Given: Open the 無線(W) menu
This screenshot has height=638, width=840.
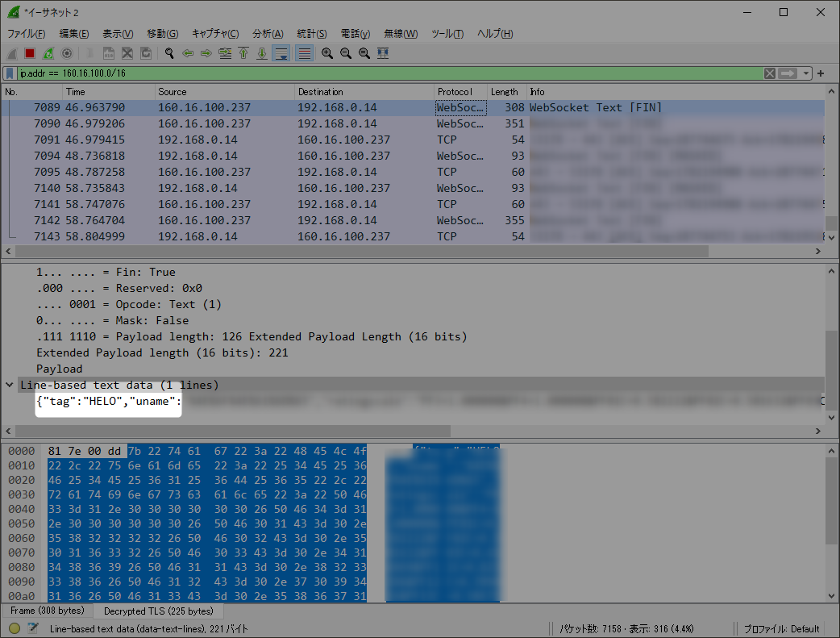Looking at the screenshot, I should (x=401, y=33).
